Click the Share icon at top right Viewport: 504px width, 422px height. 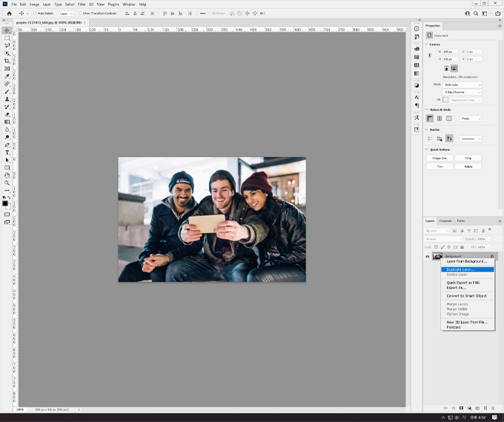(x=497, y=13)
